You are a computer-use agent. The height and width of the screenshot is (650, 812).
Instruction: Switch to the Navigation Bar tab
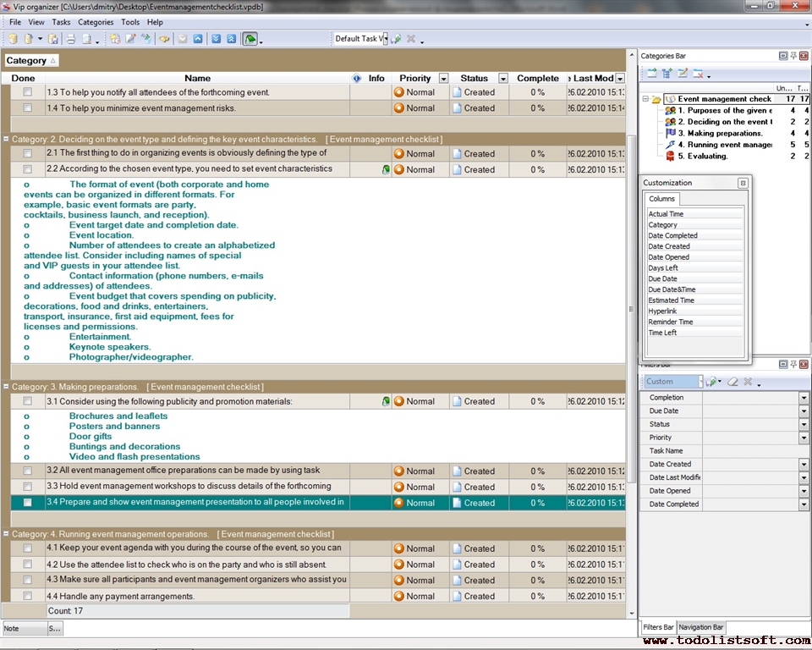pos(700,627)
